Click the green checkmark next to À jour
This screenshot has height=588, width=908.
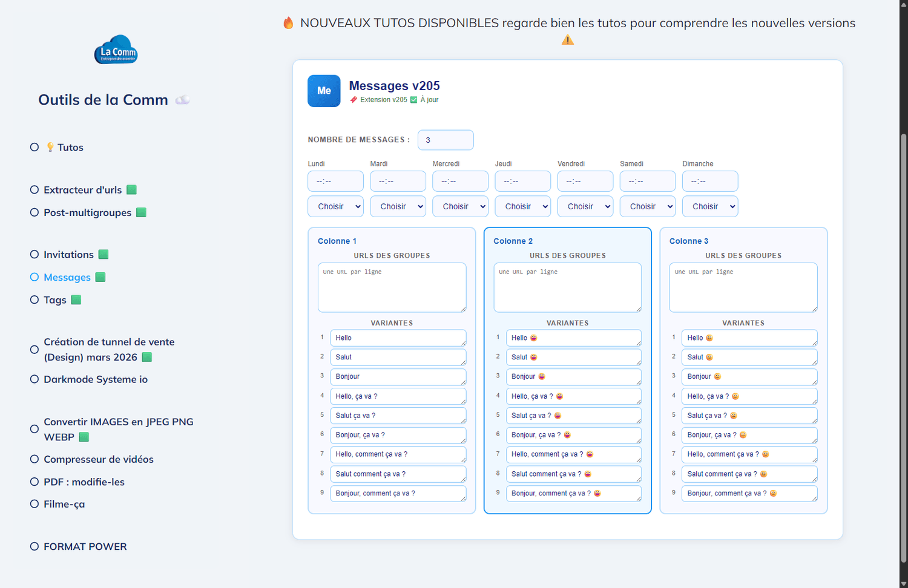tap(414, 100)
